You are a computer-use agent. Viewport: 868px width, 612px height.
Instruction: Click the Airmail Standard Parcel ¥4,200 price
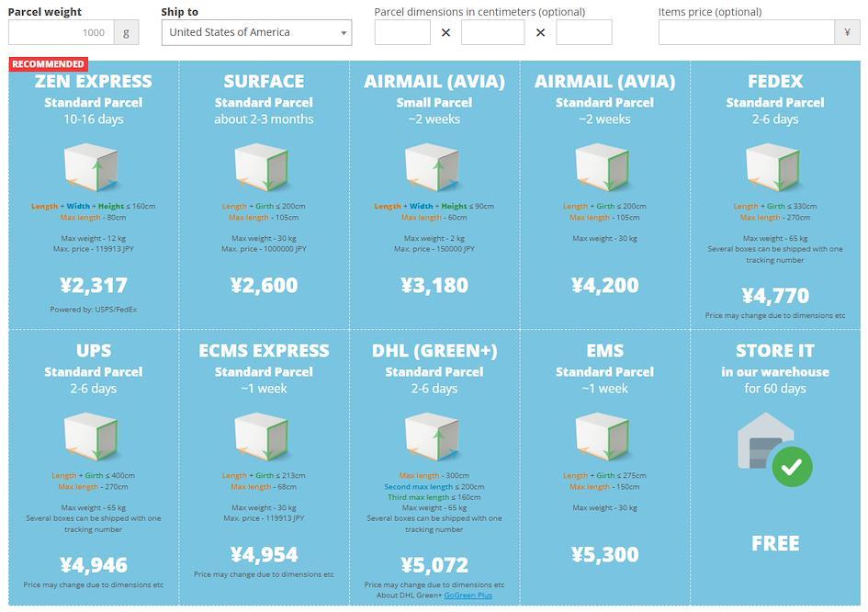click(x=604, y=285)
